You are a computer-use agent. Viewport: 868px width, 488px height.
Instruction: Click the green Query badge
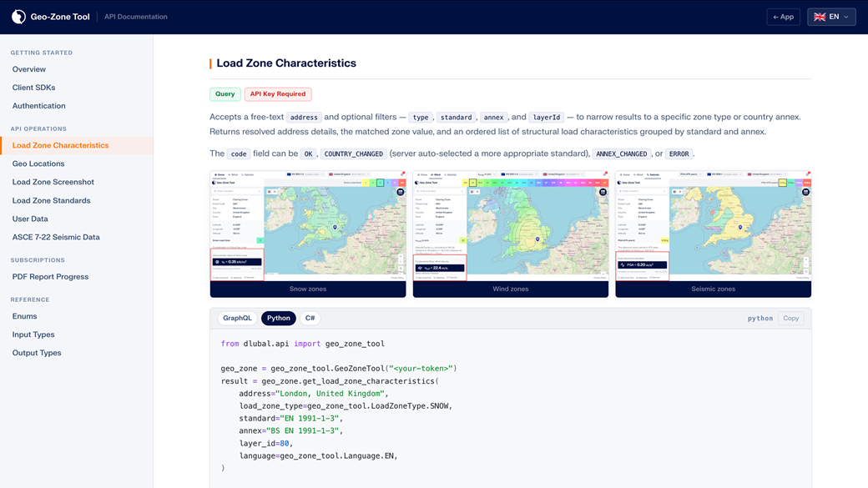point(225,94)
